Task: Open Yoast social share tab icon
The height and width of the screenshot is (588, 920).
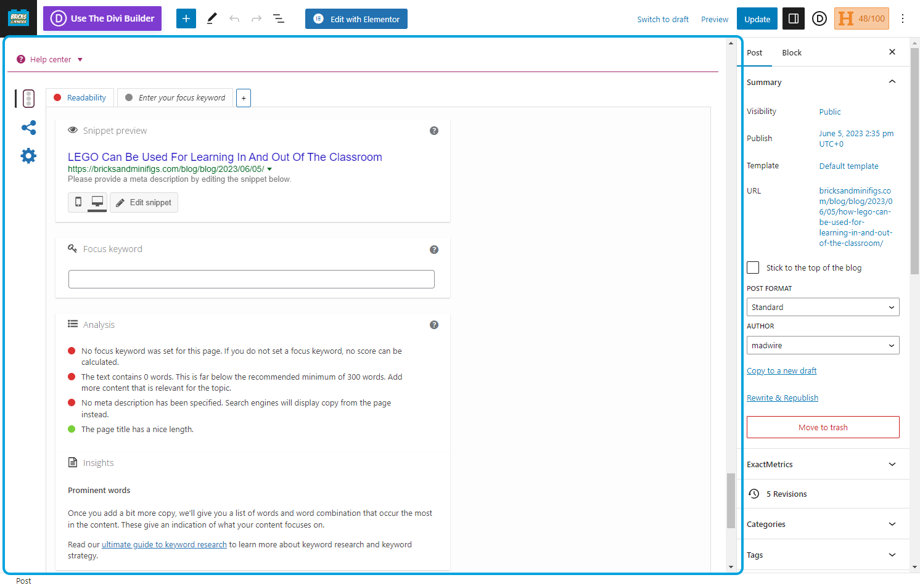Action: coord(28,128)
